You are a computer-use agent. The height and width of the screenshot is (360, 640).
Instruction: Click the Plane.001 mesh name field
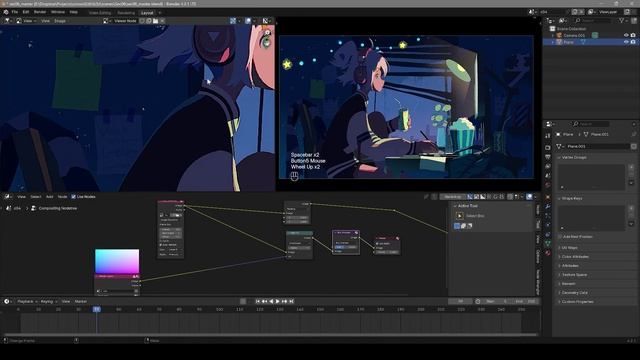pyautogui.click(x=598, y=146)
